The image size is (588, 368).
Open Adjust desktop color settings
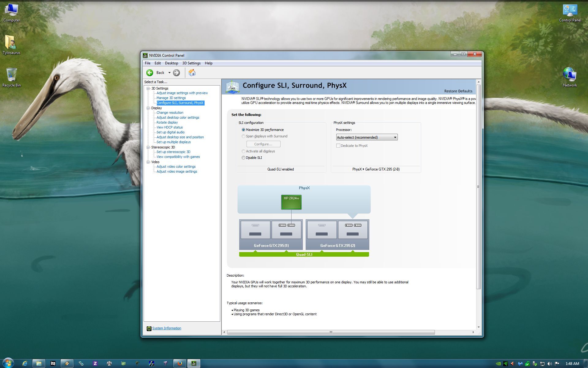178,117
